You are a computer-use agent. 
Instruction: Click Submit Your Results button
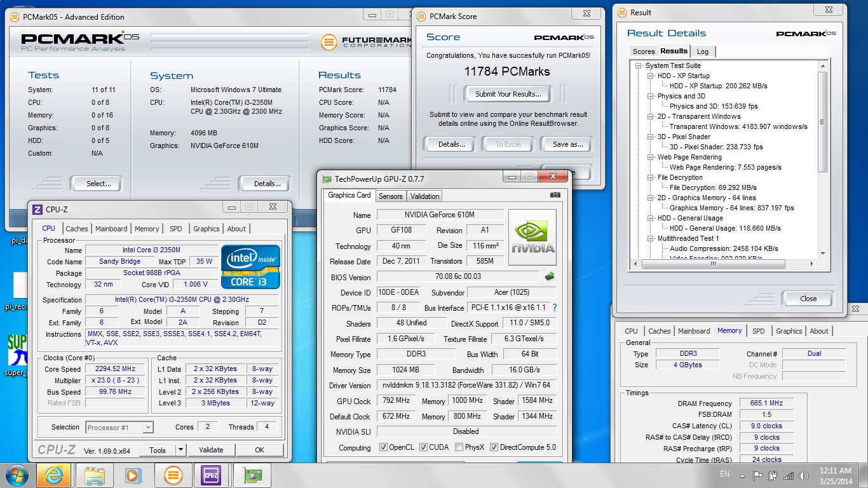tap(508, 94)
